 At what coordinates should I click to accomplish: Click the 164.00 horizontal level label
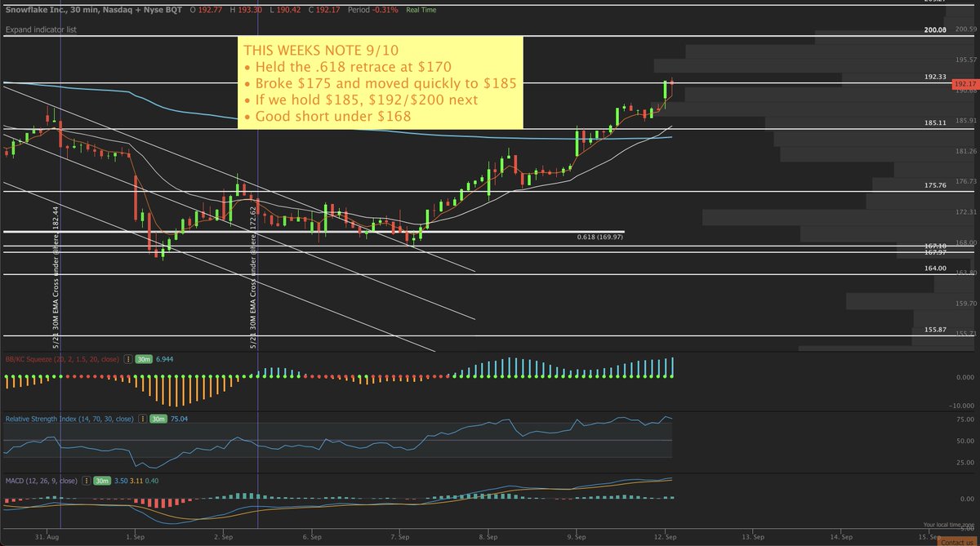click(935, 268)
